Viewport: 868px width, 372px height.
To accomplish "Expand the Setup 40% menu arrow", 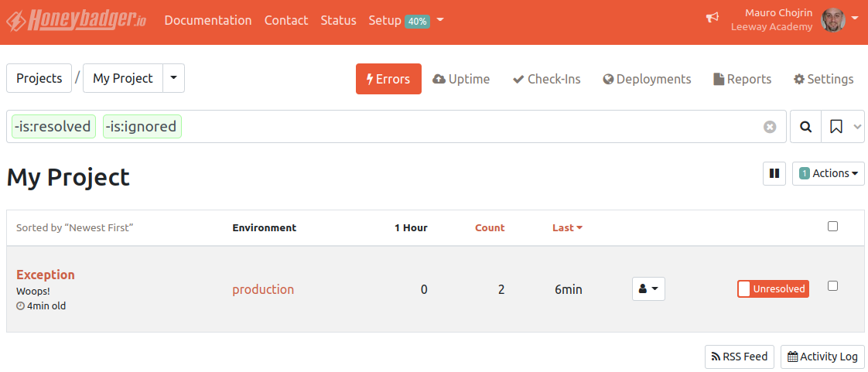I will (x=440, y=20).
